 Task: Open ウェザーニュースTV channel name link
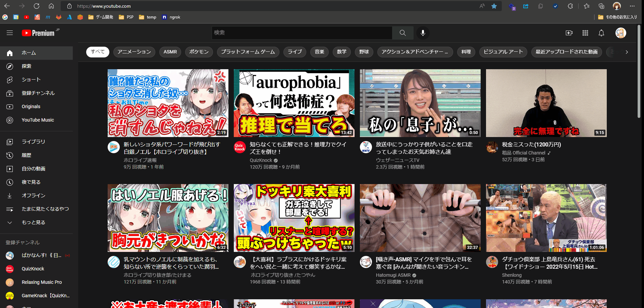coord(397,160)
